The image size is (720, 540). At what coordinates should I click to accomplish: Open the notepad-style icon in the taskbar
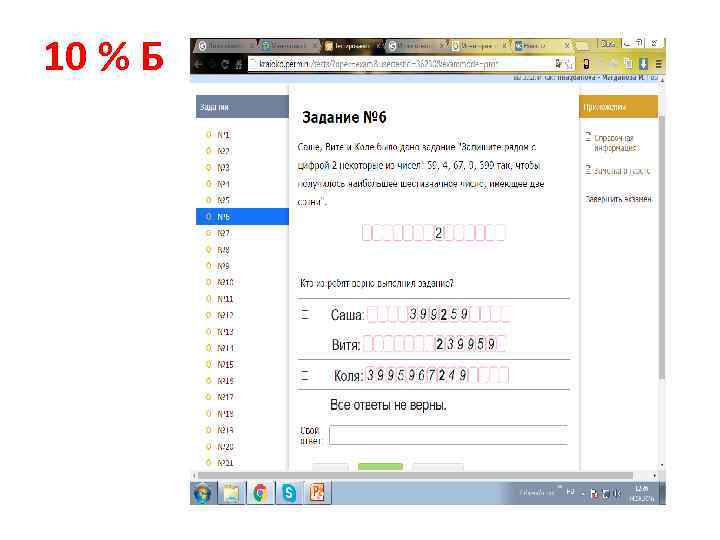coord(231,493)
